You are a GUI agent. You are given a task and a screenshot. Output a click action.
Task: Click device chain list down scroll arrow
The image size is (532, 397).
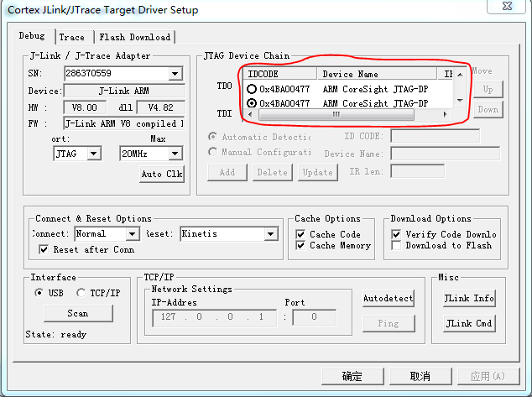(460, 101)
